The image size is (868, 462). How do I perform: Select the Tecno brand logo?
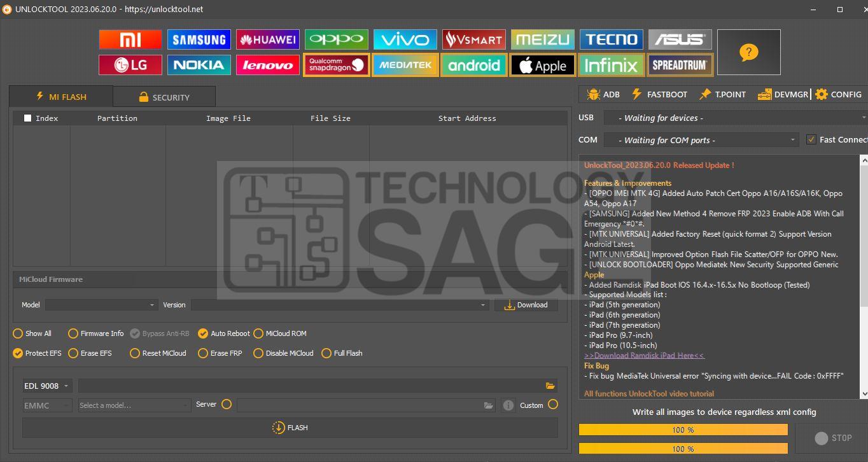(x=612, y=39)
